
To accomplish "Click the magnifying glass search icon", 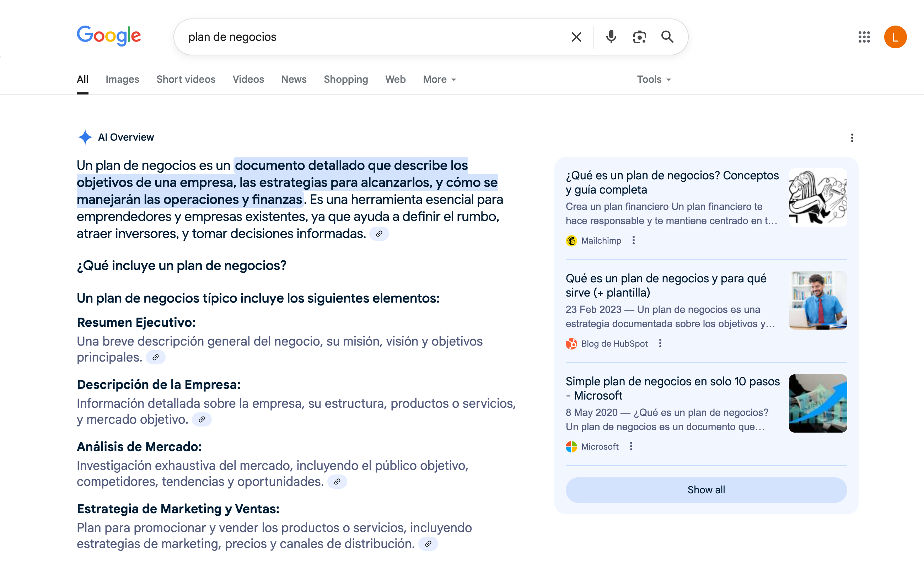I will click(x=667, y=37).
